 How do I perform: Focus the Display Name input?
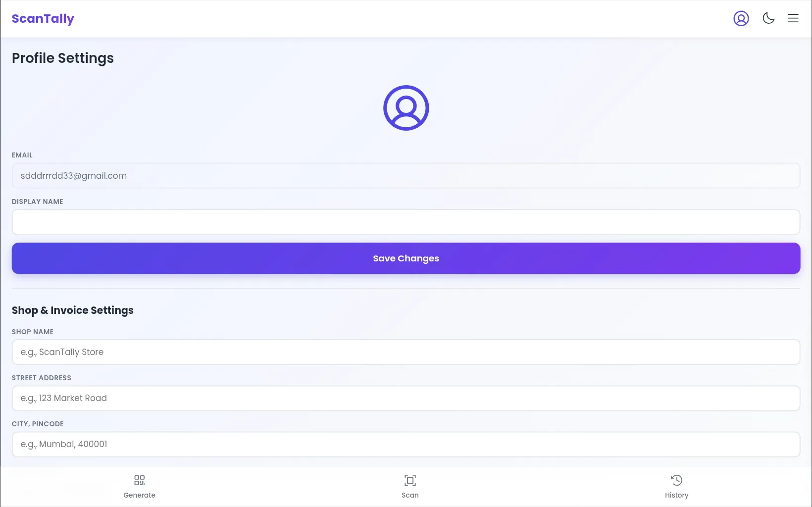pyautogui.click(x=406, y=222)
